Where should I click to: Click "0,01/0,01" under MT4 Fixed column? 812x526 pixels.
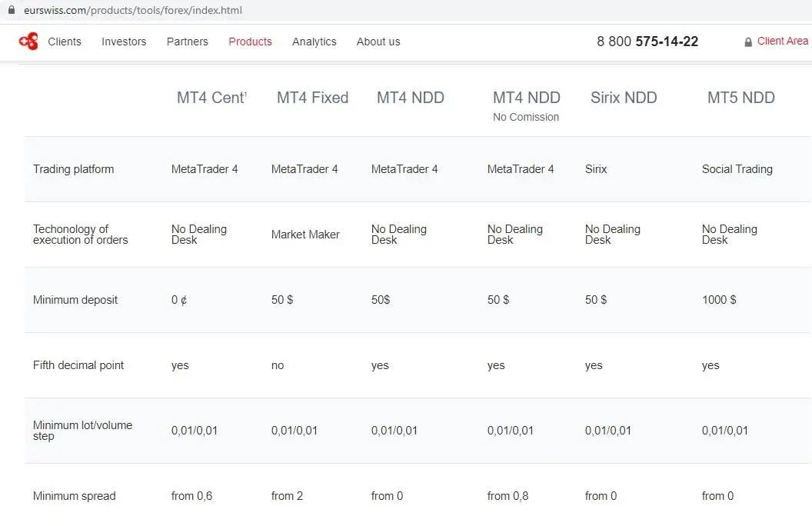pyautogui.click(x=295, y=431)
